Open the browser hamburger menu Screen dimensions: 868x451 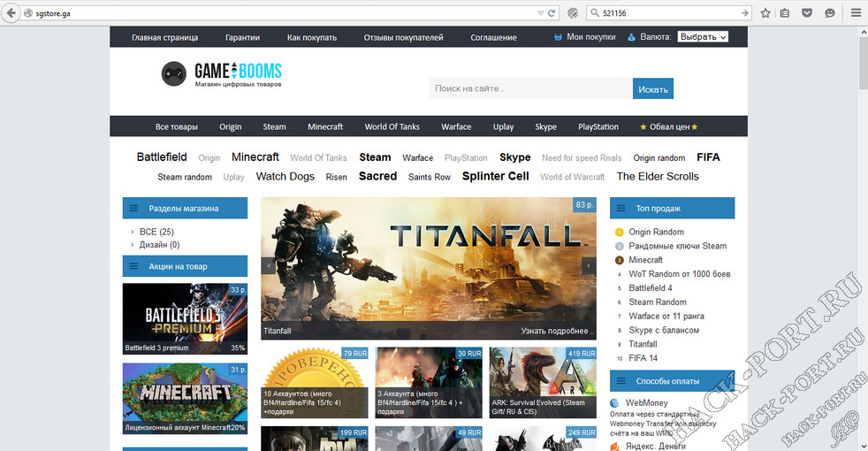tap(856, 12)
